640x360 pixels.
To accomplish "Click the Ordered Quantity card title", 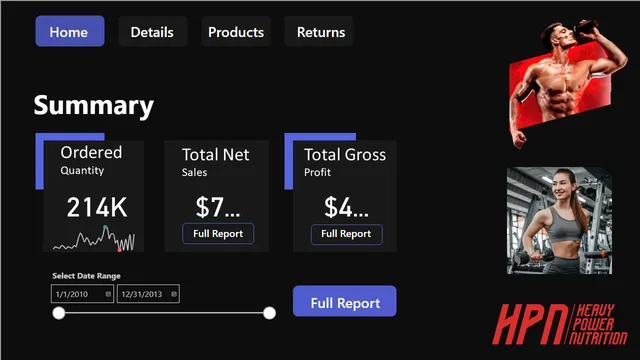I will coord(91,160).
